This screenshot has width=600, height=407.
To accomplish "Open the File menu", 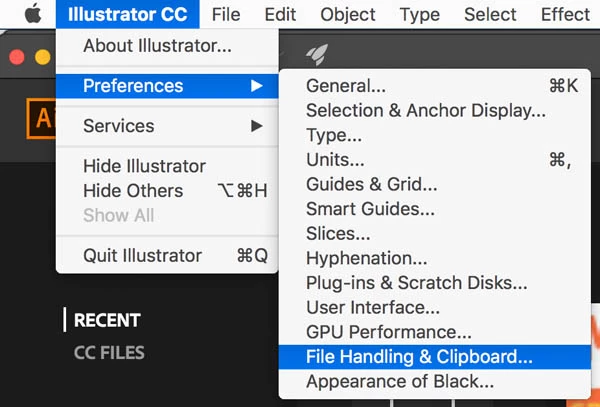I will coord(226,14).
